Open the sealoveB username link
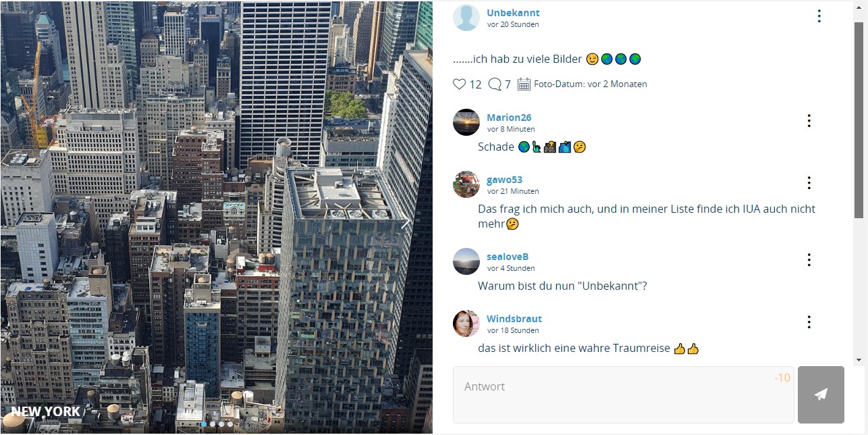This screenshot has height=435, width=868. 508,257
